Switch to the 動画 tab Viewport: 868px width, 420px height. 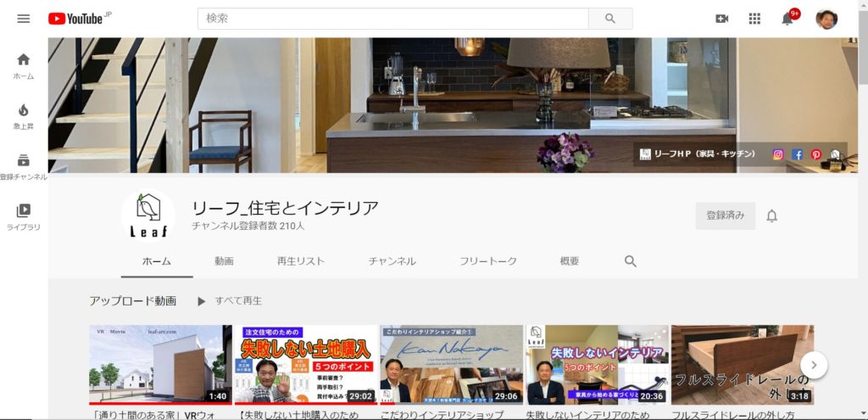224,261
